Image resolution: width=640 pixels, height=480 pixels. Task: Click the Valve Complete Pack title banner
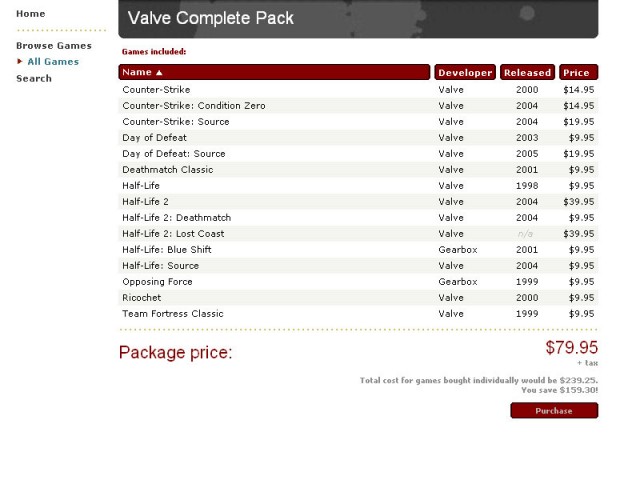[358, 19]
